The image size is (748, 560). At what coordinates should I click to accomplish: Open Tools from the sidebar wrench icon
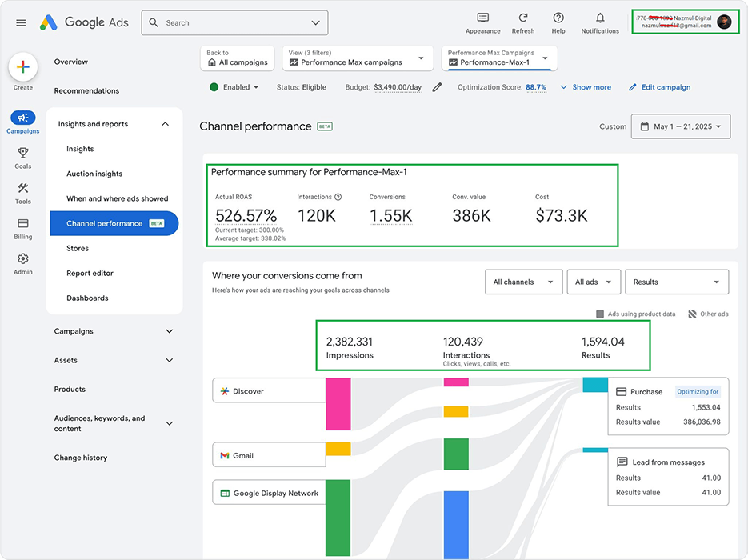click(x=23, y=189)
